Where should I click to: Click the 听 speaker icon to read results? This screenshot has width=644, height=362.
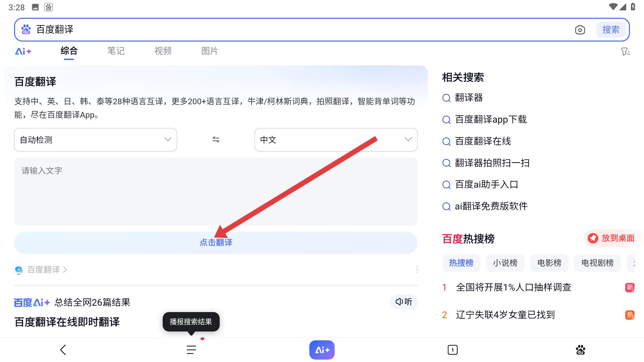tap(404, 302)
